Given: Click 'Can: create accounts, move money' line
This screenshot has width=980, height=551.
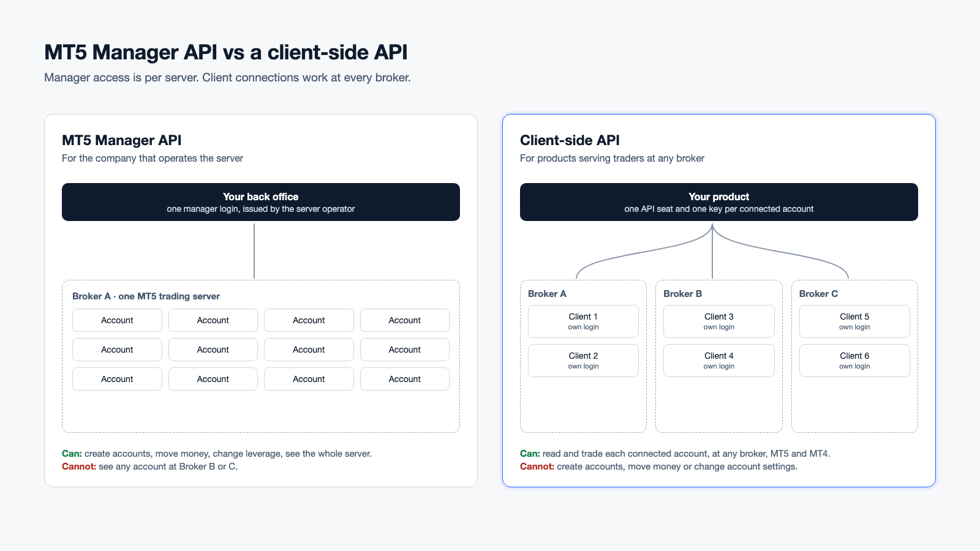Looking at the screenshot, I should [217, 454].
